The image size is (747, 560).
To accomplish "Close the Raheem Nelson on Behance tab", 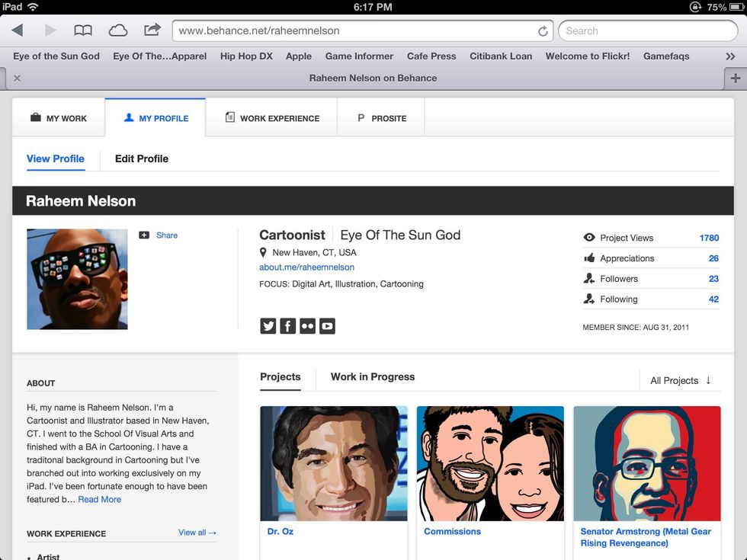I will (x=17, y=78).
